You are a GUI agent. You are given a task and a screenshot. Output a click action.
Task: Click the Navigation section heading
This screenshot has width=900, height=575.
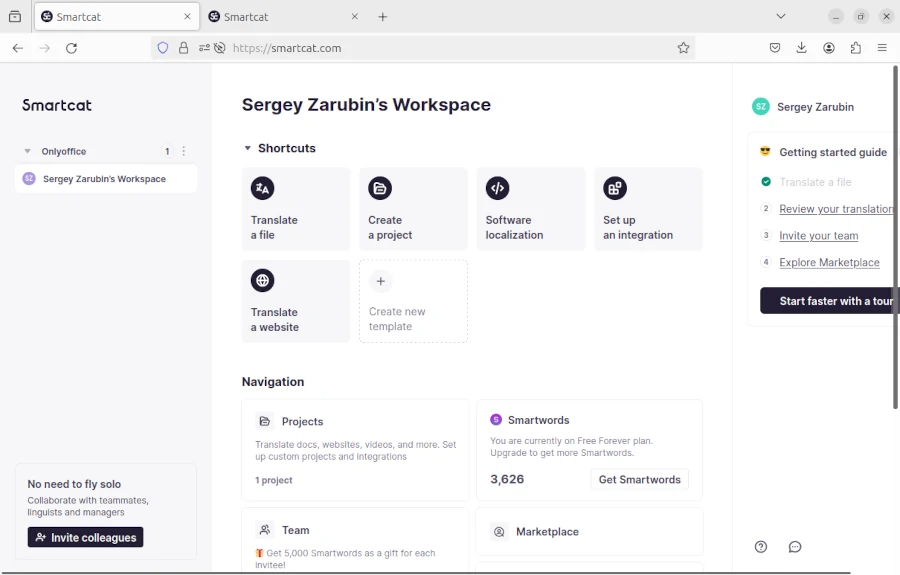(x=273, y=382)
